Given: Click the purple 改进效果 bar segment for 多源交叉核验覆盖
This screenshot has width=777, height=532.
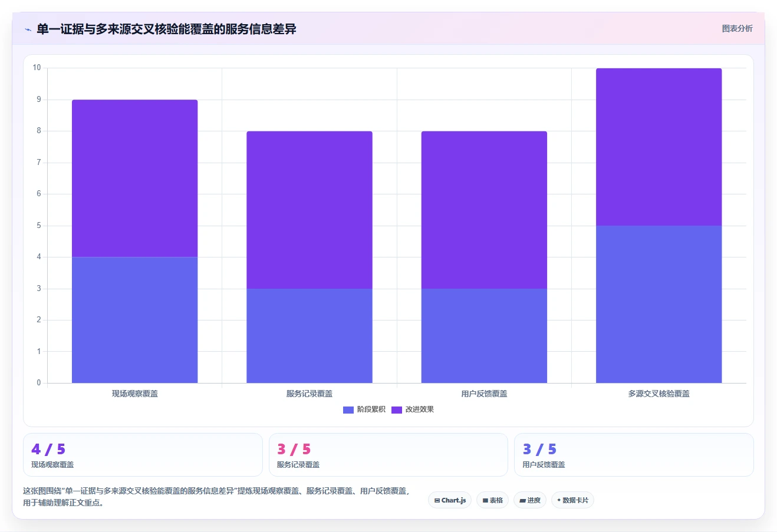Looking at the screenshot, I should point(659,147).
